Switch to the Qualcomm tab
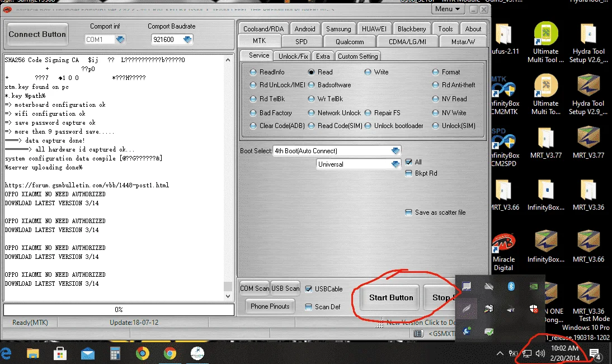612x364 pixels. pyautogui.click(x=350, y=42)
